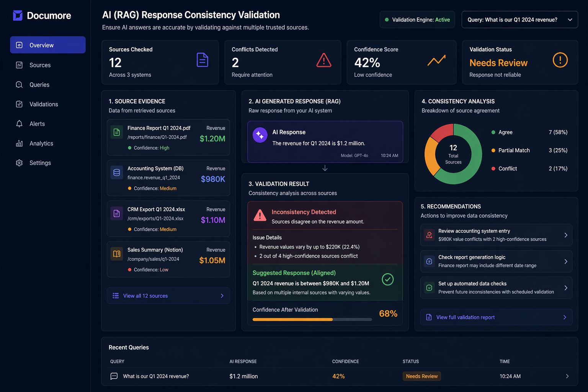
Task: Open Alerts from the sidebar
Action: tap(48, 124)
